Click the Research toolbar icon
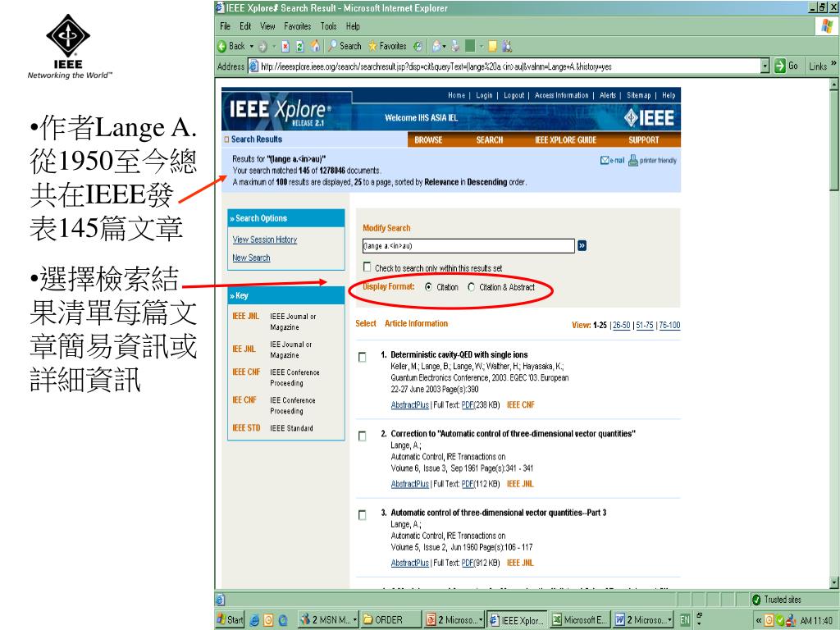The image size is (840, 630). (507, 47)
